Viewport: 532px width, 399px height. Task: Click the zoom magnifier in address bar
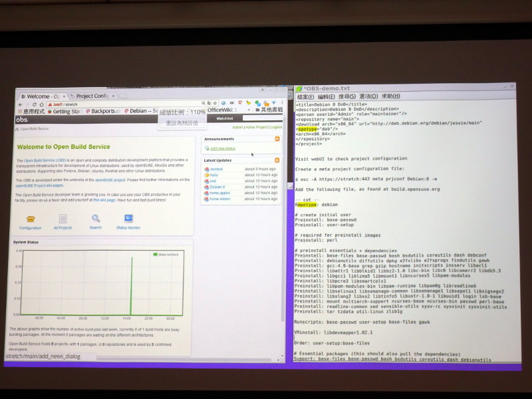coord(203,103)
